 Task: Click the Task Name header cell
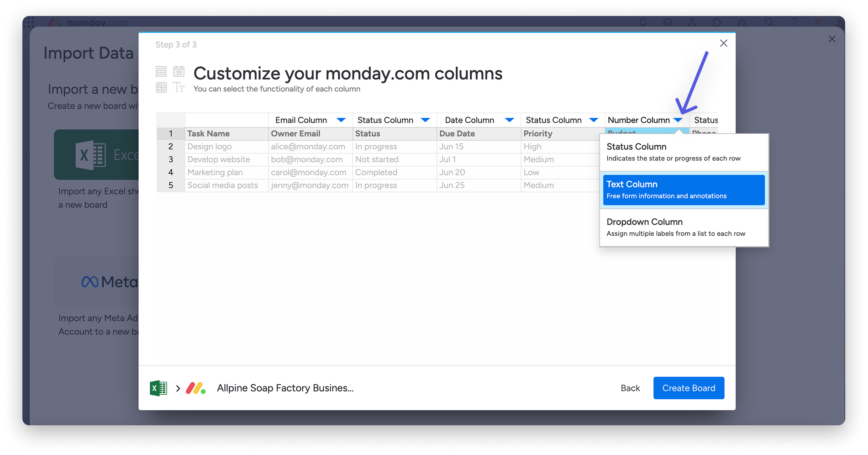click(226, 133)
